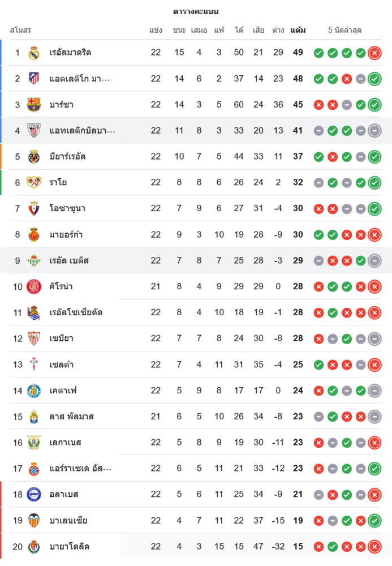392x566 pixels.
Task: Click the Atlético Madrid club crest
Action: 34,79
